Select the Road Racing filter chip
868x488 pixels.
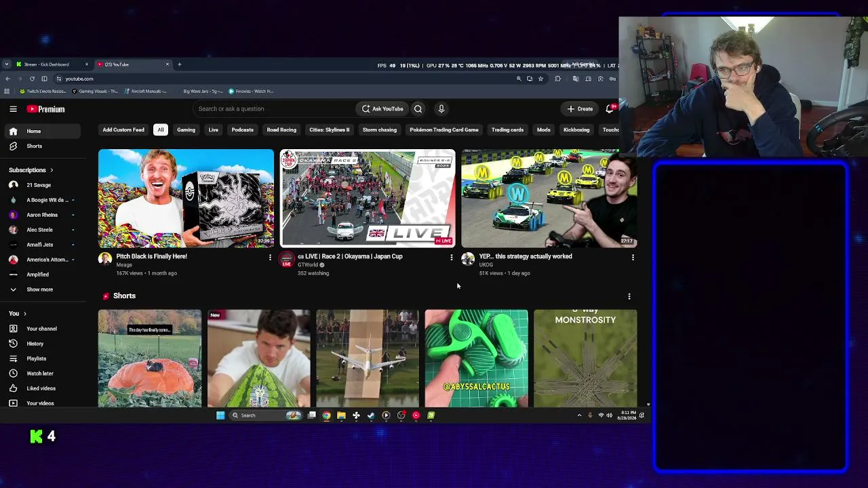(x=281, y=129)
